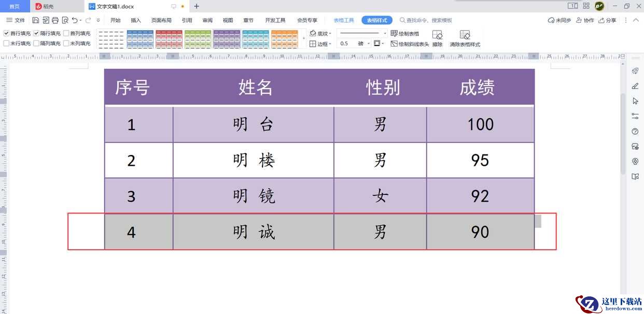This screenshot has width=644, height=314.
Task: Uncheck the 首行填充 checkbox
Action: pos(6,33)
